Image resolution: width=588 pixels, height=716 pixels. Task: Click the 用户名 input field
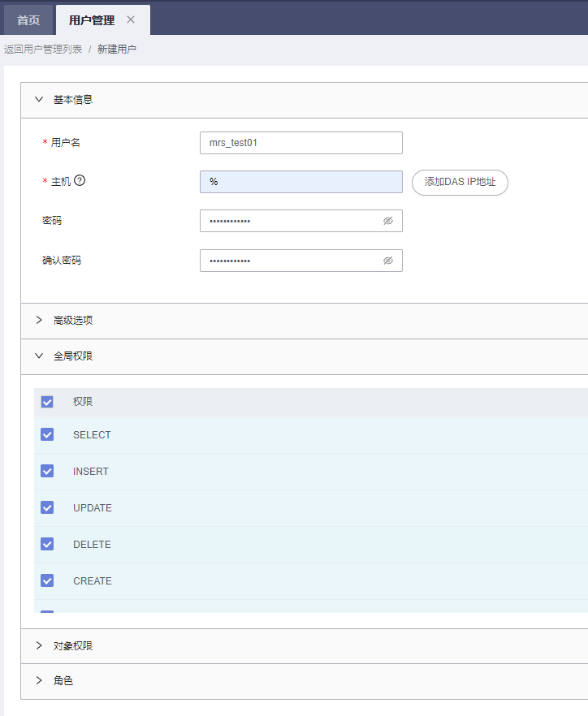click(300, 143)
